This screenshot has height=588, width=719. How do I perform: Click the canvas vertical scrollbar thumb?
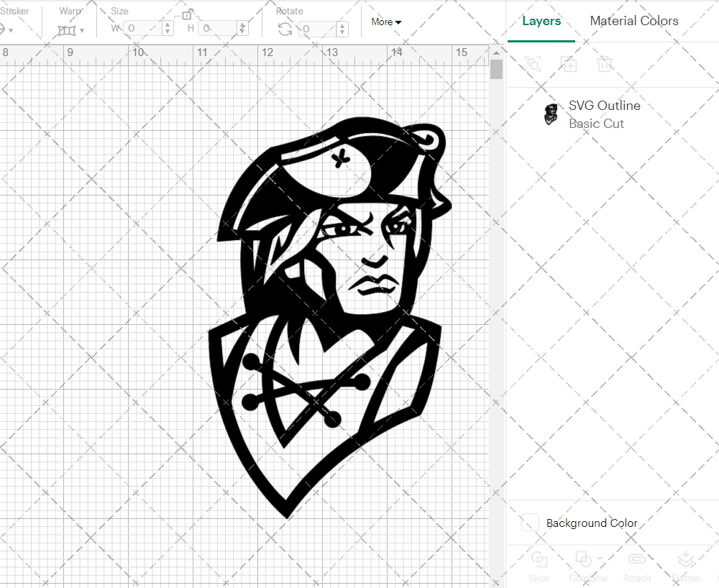496,70
